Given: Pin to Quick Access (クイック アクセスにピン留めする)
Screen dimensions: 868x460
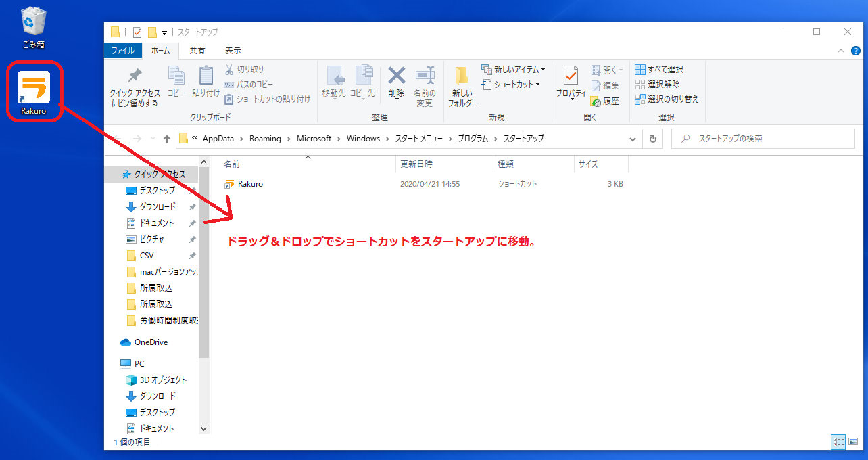Looking at the screenshot, I should [x=135, y=87].
